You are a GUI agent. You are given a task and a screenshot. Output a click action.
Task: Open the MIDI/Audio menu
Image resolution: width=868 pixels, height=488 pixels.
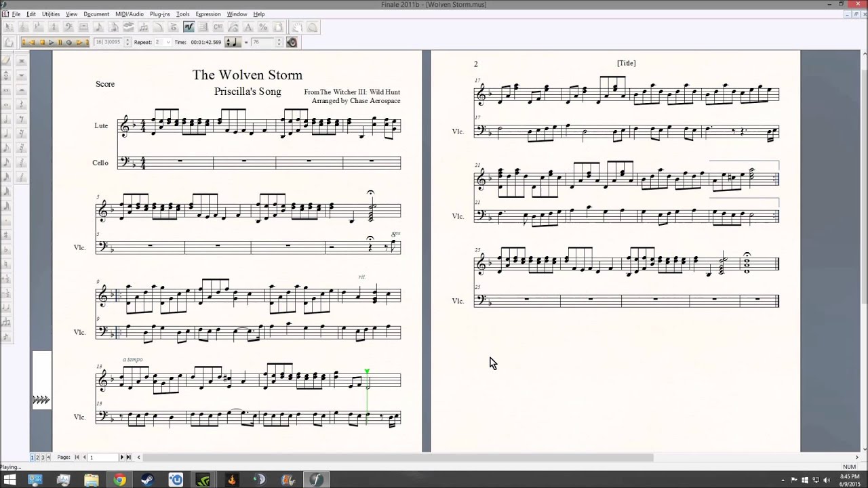pos(130,14)
